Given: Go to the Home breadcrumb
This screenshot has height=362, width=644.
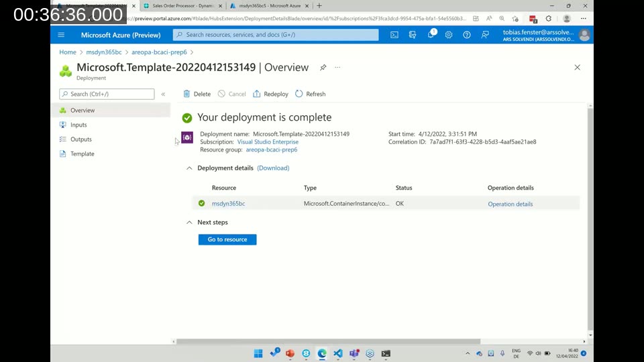Looking at the screenshot, I should pos(68,52).
